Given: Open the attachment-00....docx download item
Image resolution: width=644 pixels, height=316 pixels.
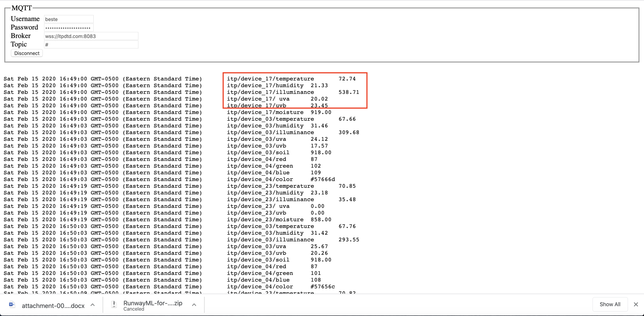Looking at the screenshot, I should point(53,306).
